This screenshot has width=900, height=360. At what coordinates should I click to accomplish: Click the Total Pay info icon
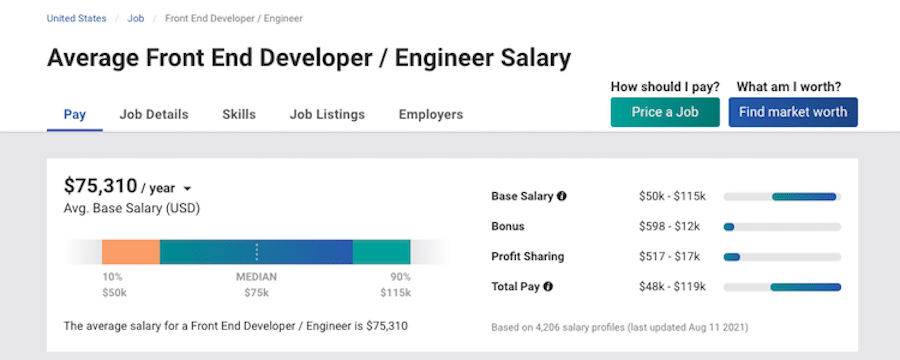(548, 286)
